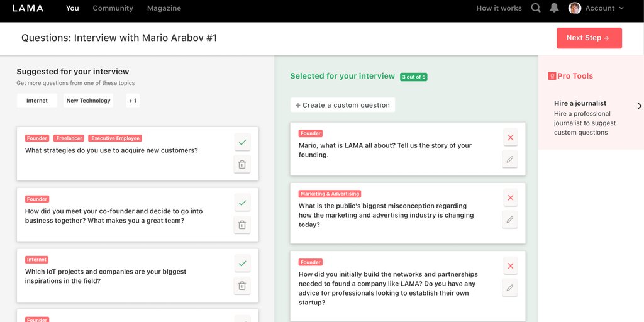
Task: Expand Hire a journalist arrow
Action: click(x=639, y=106)
